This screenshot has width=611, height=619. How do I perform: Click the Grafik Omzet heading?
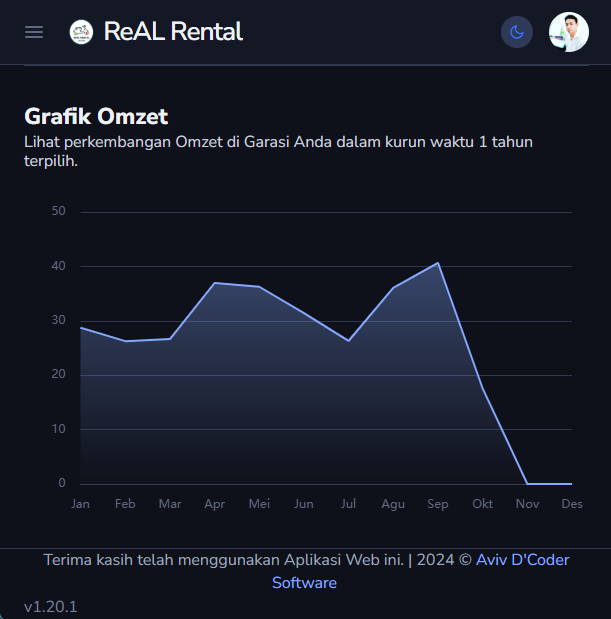point(96,116)
